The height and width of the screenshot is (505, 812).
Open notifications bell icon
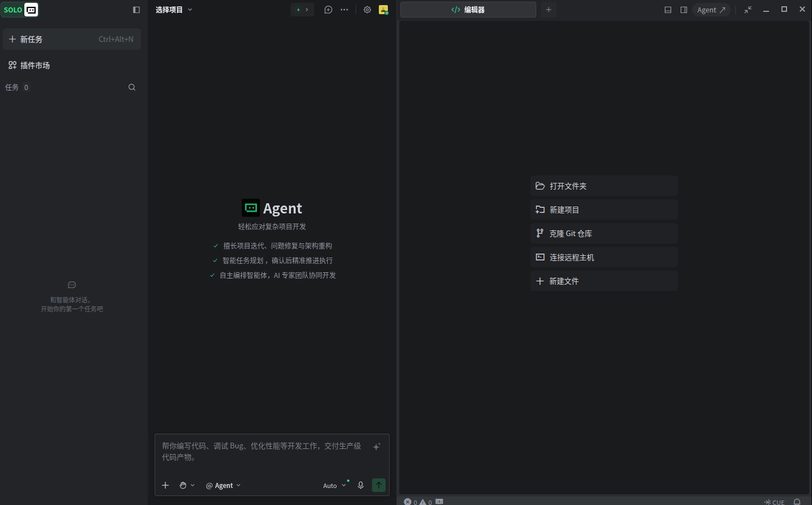coord(797,502)
